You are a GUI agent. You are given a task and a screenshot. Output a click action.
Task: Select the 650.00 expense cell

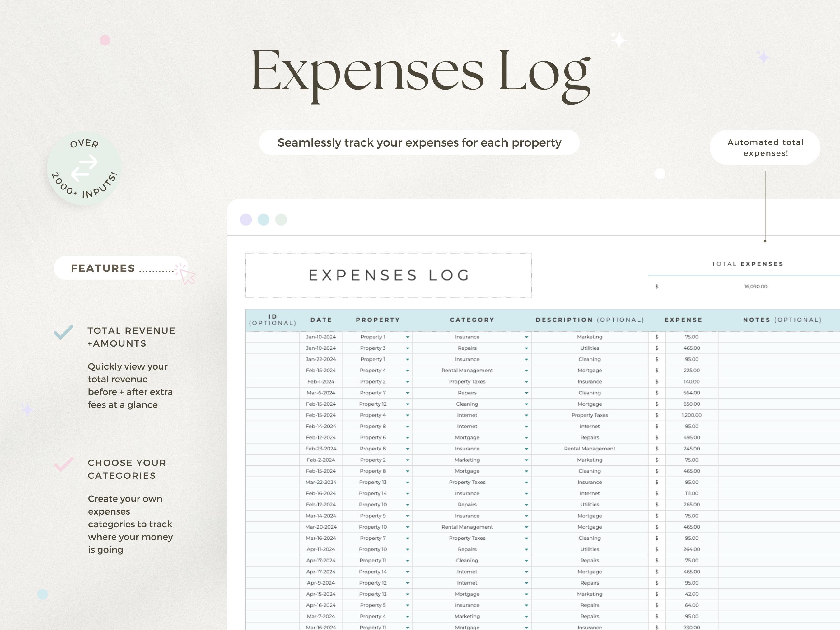click(x=692, y=404)
